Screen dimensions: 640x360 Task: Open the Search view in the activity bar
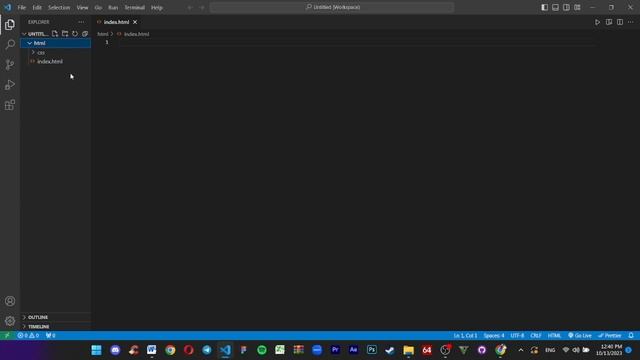(10, 44)
